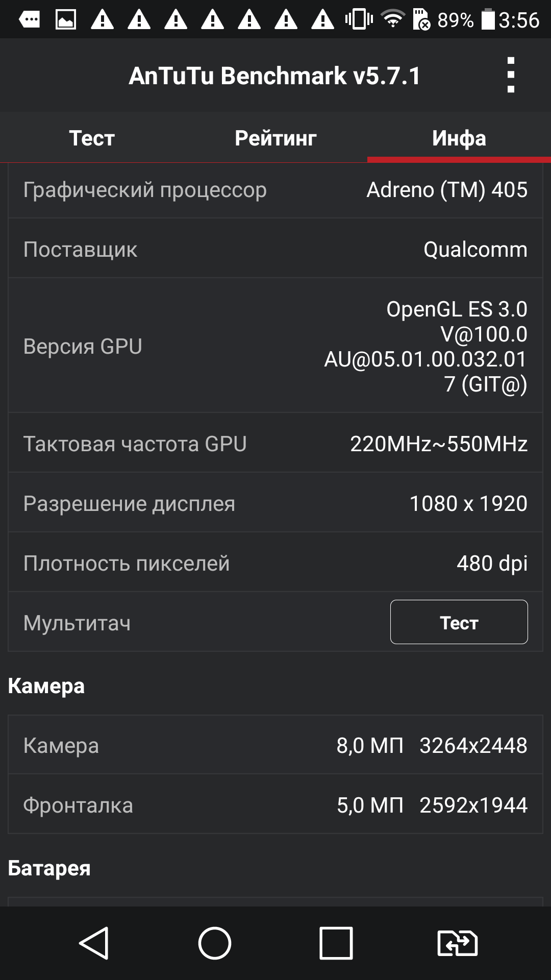This screenshot has width=551, height=980.
Task: Tap the Фронталка 5,0 МП row
Action: click(x=275, y=804)
